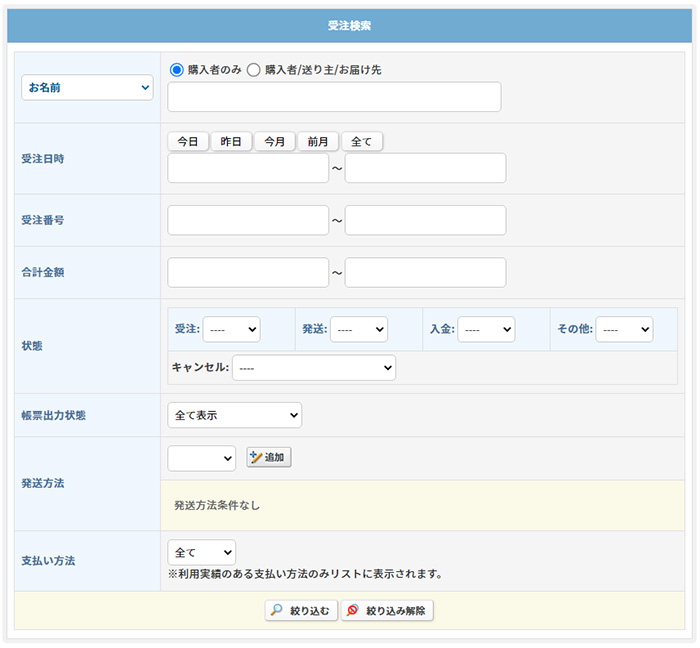Click the 全て date range button
Screen dimensions: 700x648
[x=362, y=142]
